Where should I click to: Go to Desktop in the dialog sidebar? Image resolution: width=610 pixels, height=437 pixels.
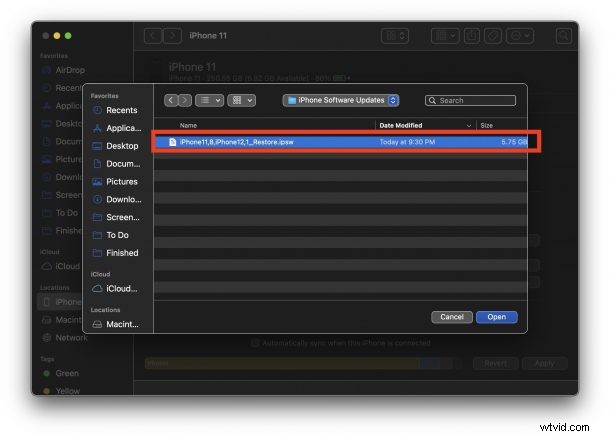121,146
